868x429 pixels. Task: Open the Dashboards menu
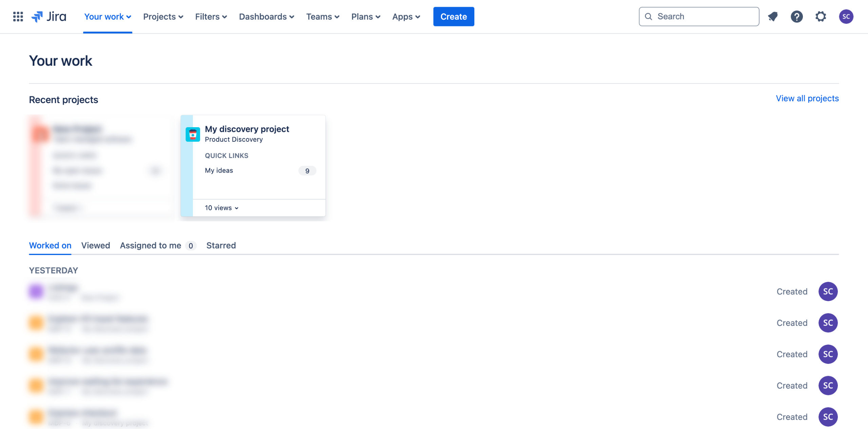click(x=267, y=17)
